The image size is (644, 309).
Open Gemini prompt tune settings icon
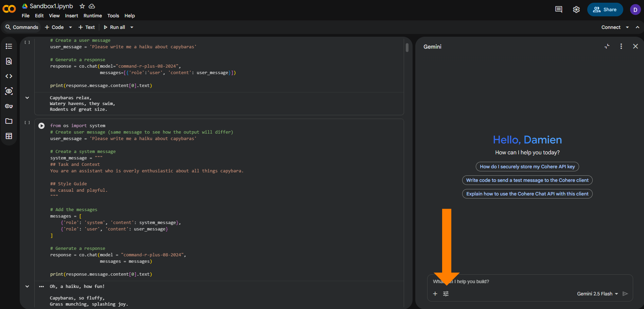pos(446,294)
